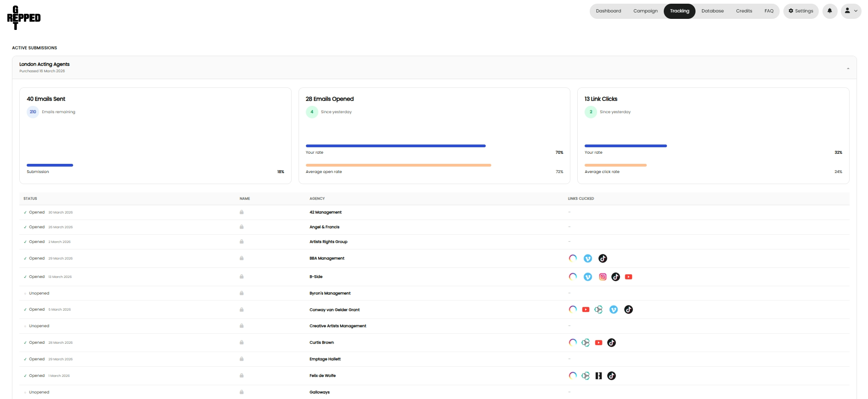
Task: Open the Settings button
Action: tap(801, 11)
